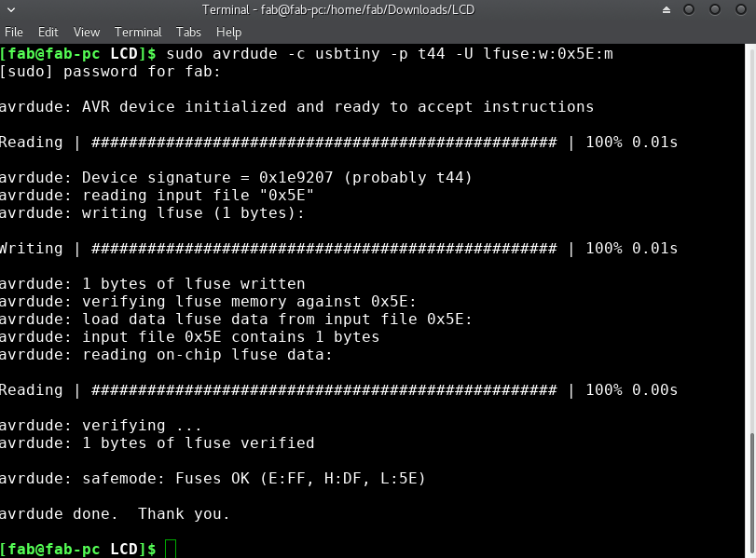Screen dimensions: 756x558
Task: Click 'avrdude done. Thank you.' line
Action: [x=115, y=514]
